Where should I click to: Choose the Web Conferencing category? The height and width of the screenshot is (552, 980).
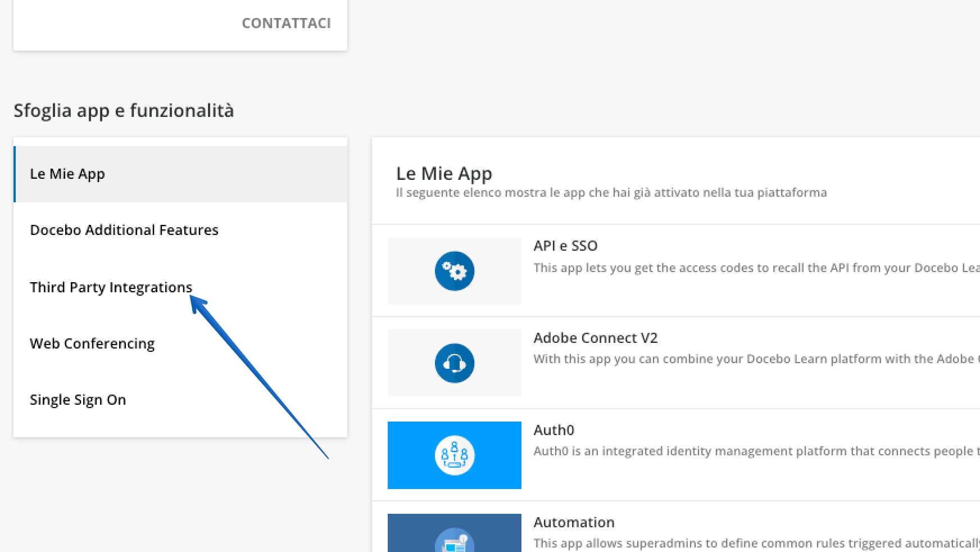click(x=92, y=343)
